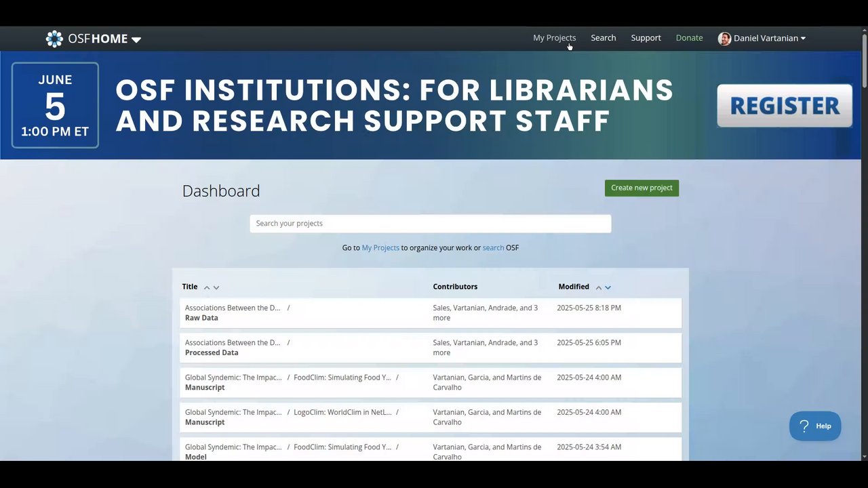The width and height of the screenshot is (868, 488).
Task: Click 2025-05-24 3:54 AM modified date
Action: click(x=589, y=447)
